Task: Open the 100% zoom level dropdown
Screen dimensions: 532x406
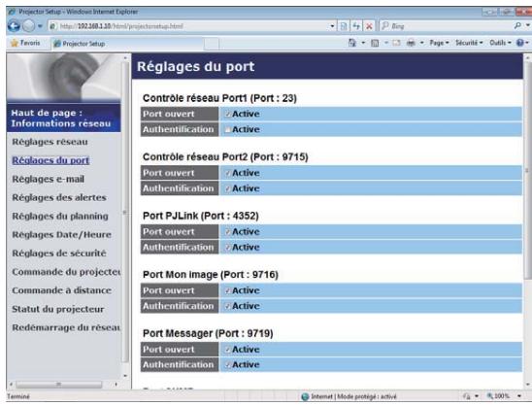Action: (x=519, y=396)
